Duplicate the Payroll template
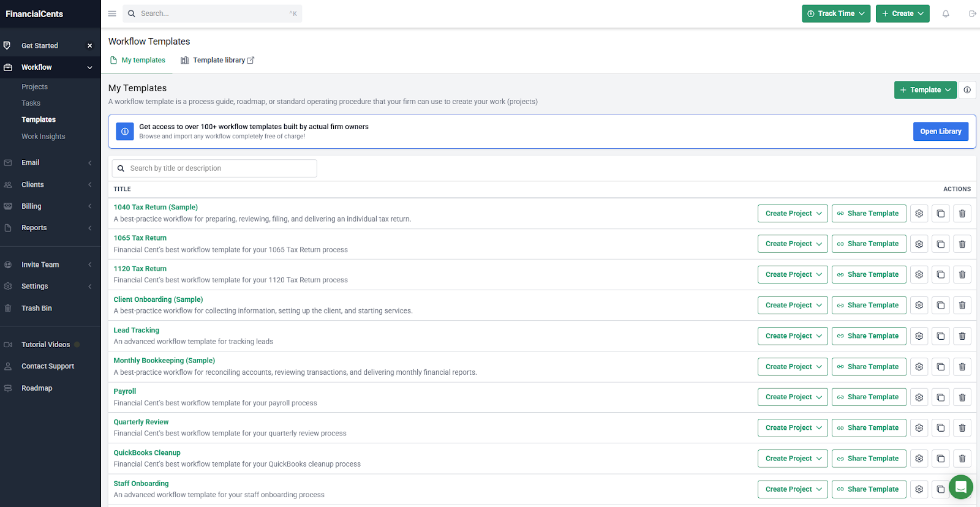The height and width of the screenshot is (507, 980). point(940,397)
